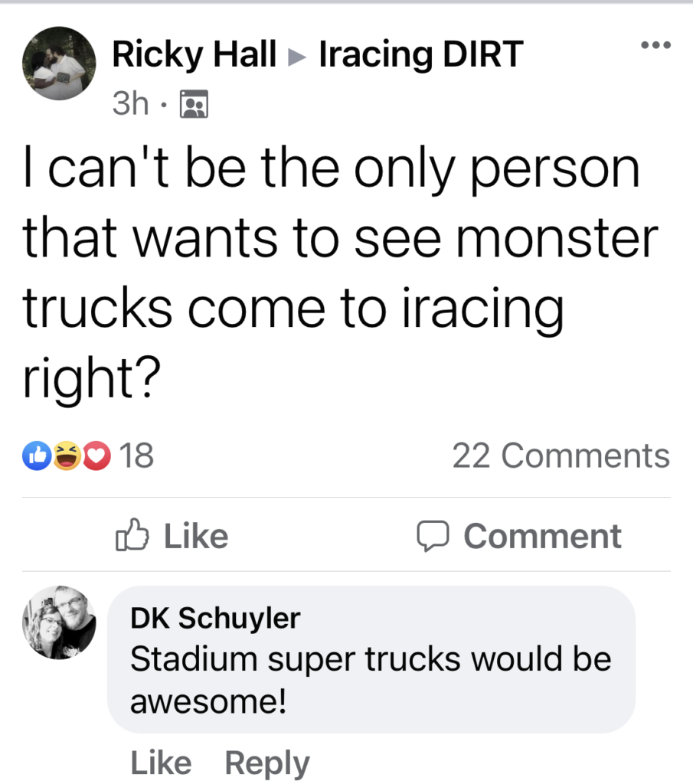
Task: Show the 18 reactions list
Action: pyautogui.click(x=137, y=456)
